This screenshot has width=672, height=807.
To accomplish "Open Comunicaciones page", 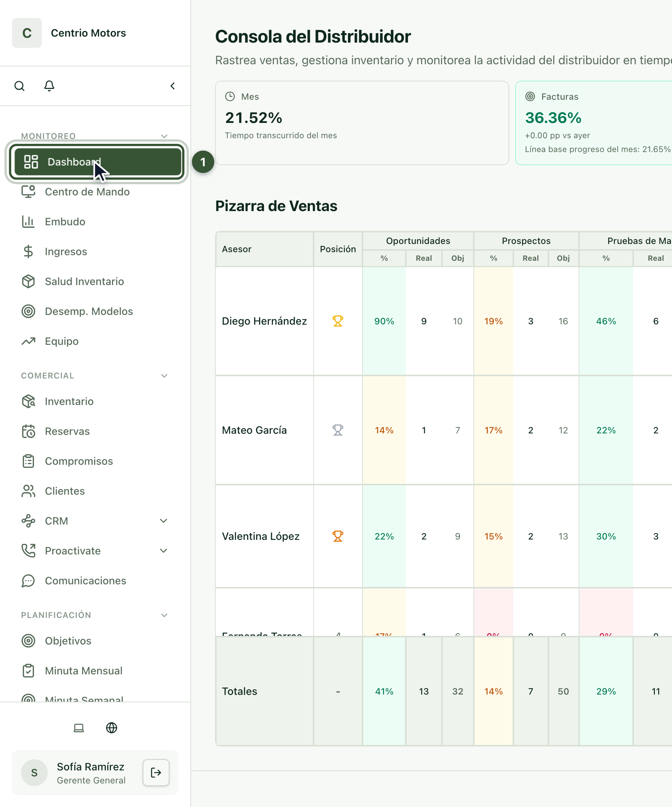I will tap(95, 581).
